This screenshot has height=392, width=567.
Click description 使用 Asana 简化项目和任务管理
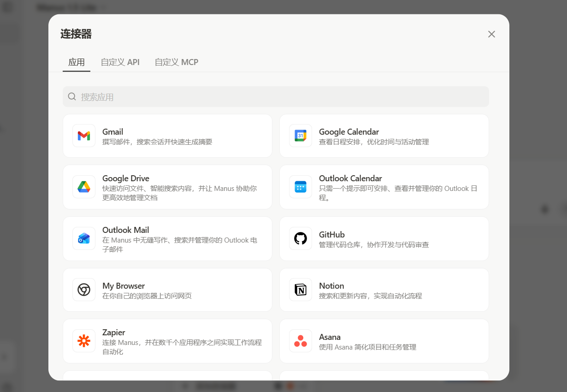(x=367, y=347)
